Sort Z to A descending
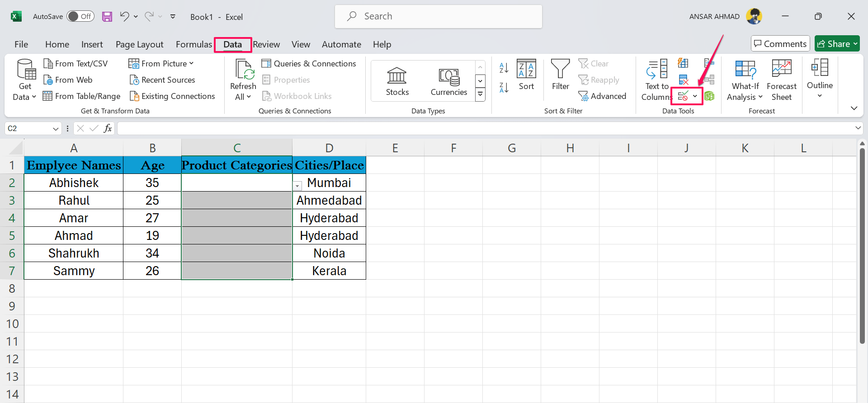 [x=504, y=88]
